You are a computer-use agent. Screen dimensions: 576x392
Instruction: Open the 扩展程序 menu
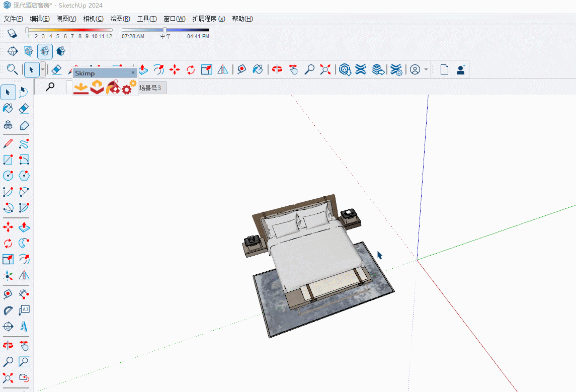point(208,19)
